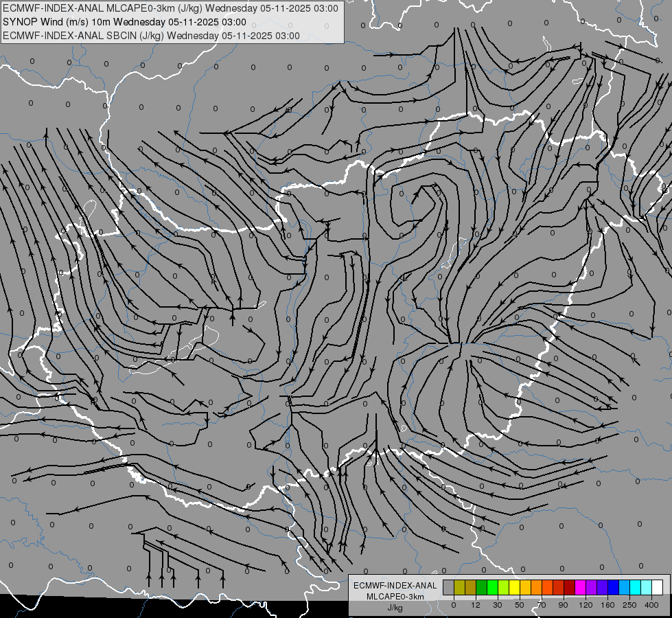Screen dimensions: 672x618
Task: Select the bright green legend swatch
Action: [x=492, y=587]
